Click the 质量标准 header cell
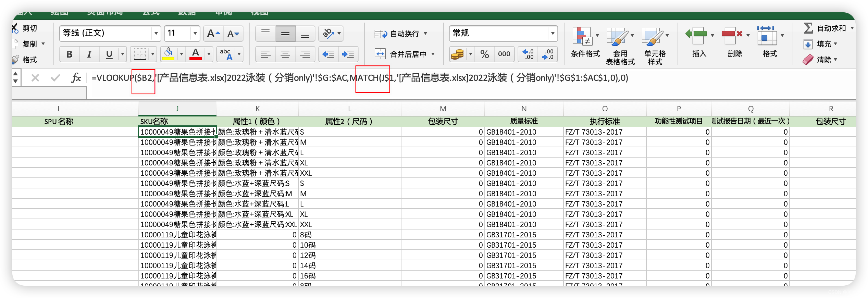The width and height of the screenshot is (868, 298). (524, 121)
